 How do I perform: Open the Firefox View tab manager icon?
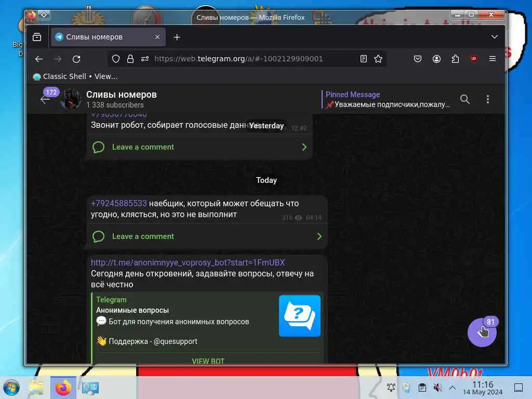click(37, 37)
